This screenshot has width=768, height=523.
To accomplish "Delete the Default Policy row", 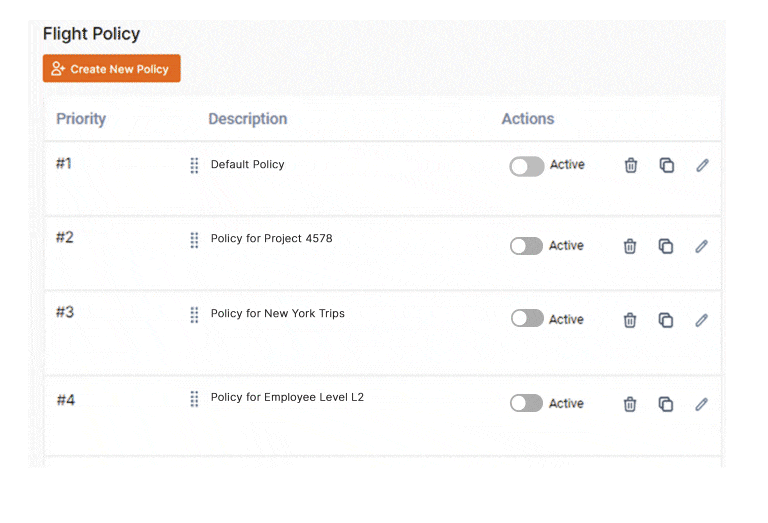I will click(631, 166).
